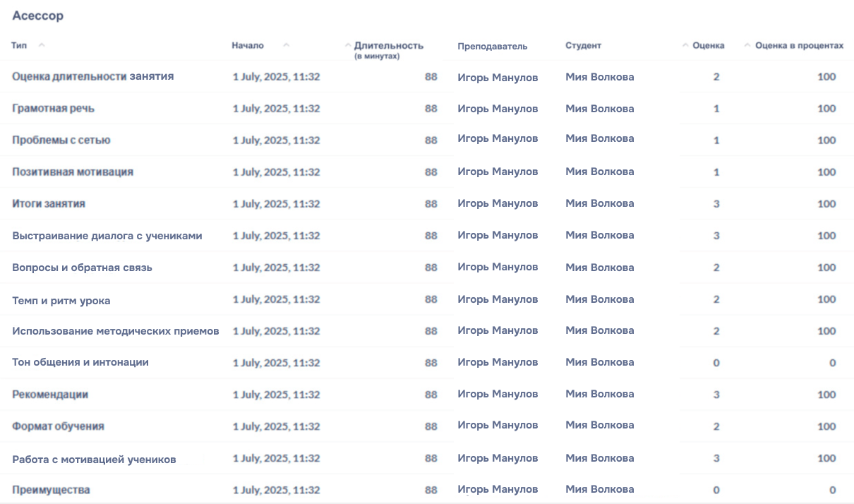
Task: Click score 3 in Выстраивание диалога row
Action: tap(716, 236)
